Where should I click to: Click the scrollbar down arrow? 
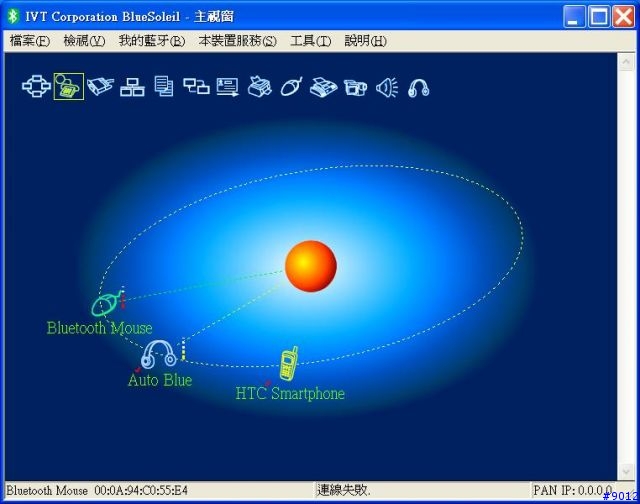tap(626, 471)
